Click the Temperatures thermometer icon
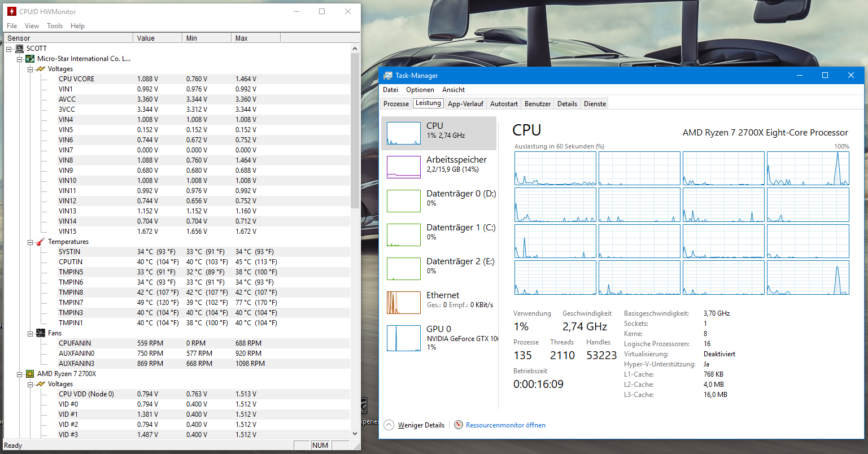The image size is (868, 454). [x=40, y=242]
